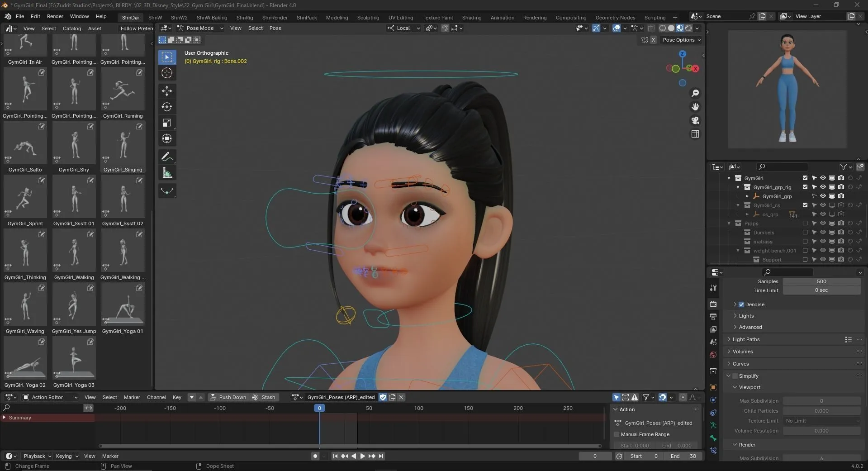868x471 pixels.
Task: Open the Pose Mode dropdown
Action: coord(200,28)
